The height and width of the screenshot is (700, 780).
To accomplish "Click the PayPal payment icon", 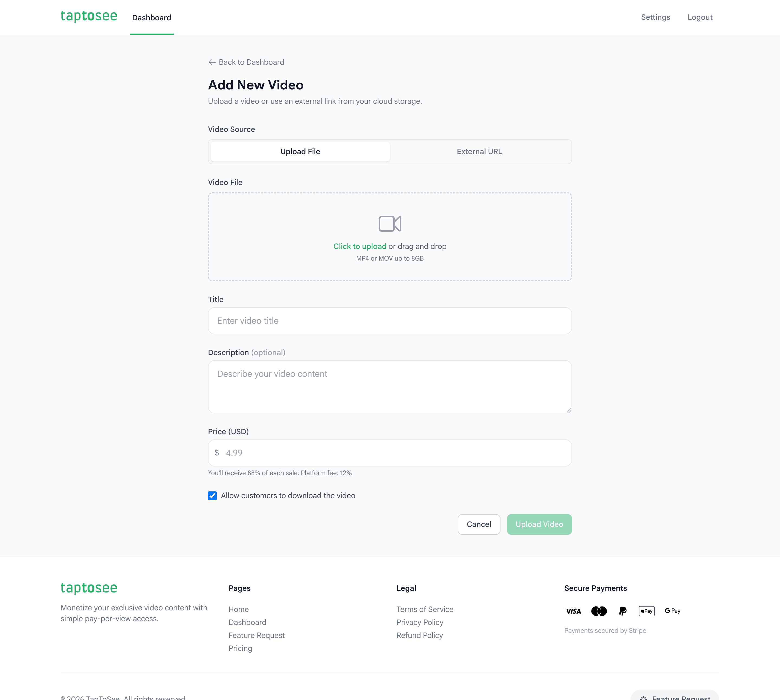I will 622,611.
